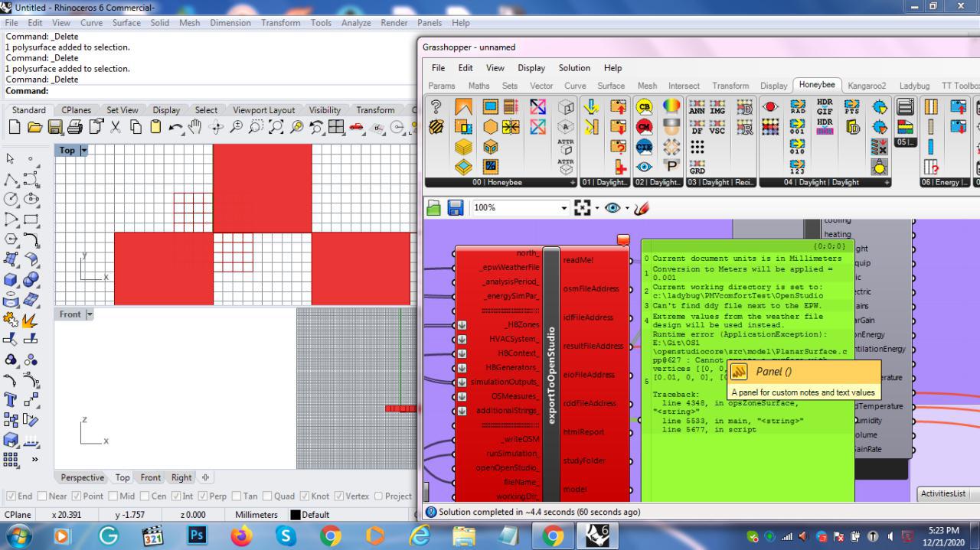Screen dimensions: 980x550
Task: Click in the Rhino Command input field
Action: pos(233,91)
